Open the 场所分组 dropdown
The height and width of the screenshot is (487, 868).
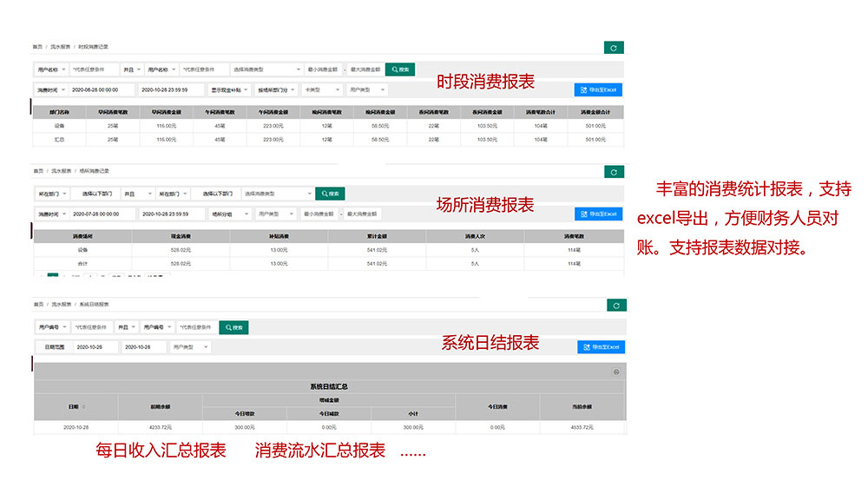click(x=230, y=214)
